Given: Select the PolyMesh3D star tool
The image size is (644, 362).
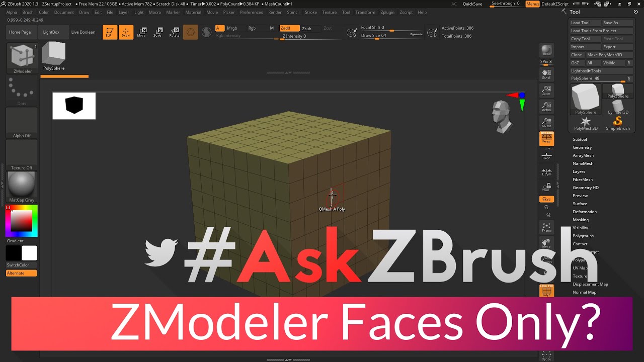Looking at the screenshot, I should [x=586, y=123].
